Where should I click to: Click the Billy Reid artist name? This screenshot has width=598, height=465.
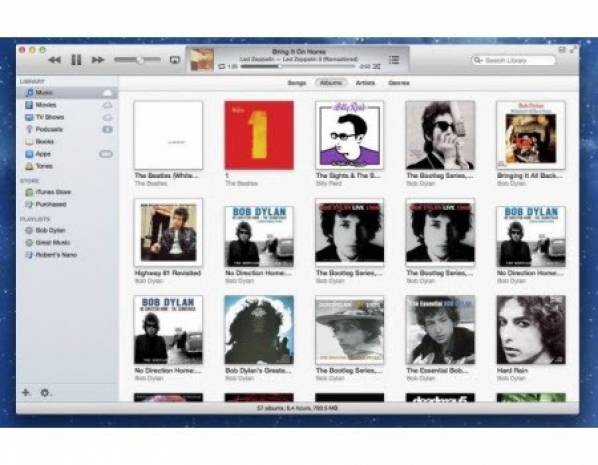click(329, 183)
